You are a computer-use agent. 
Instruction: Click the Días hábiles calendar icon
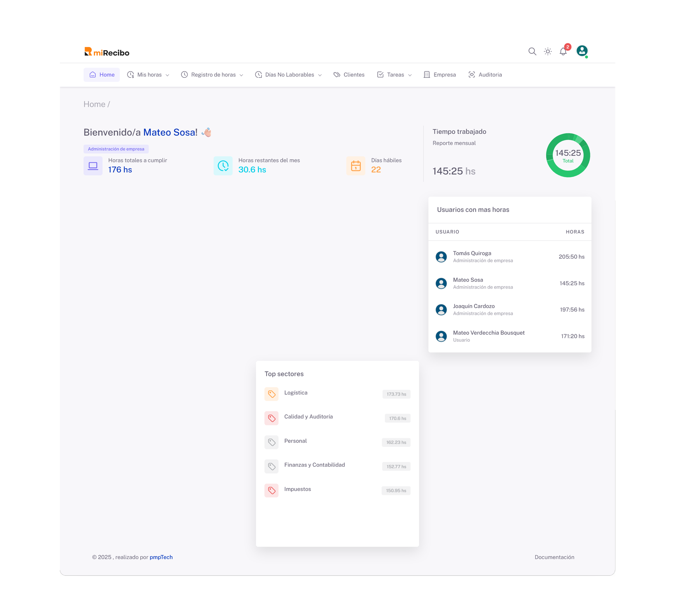[356, 166]
